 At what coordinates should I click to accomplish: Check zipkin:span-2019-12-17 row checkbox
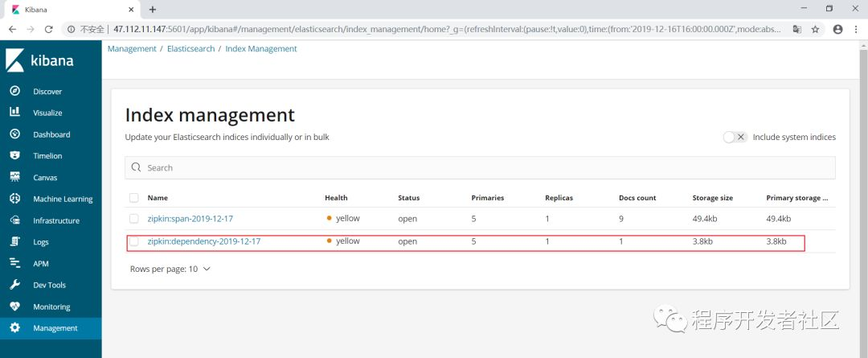(134, 218)
